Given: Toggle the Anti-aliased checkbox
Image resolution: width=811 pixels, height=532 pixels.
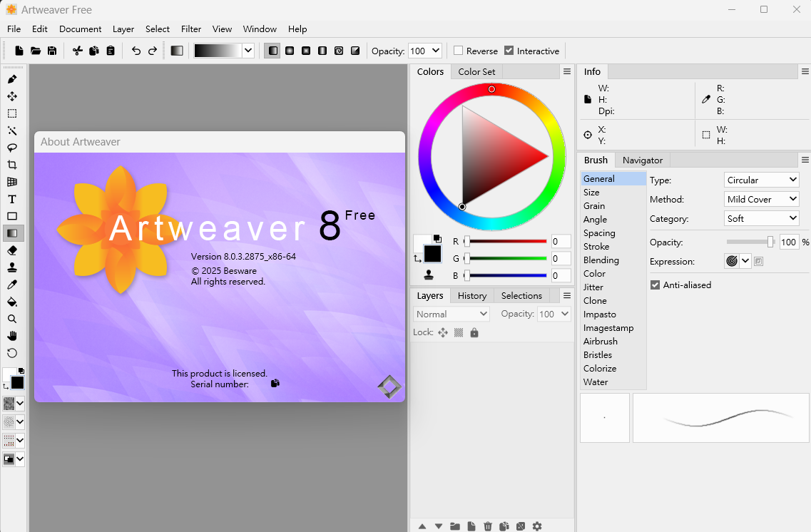Looking at the screenshot, I should pos(655,285).
